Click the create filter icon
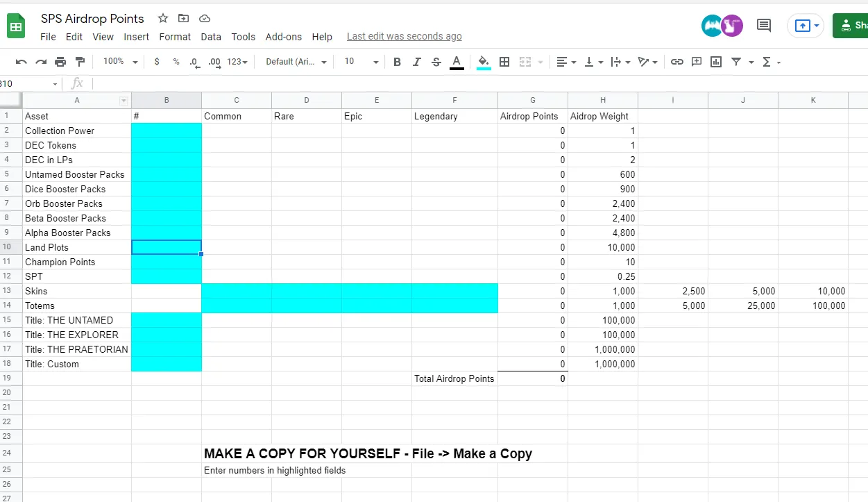Image resolution: width=868 pixels, height=502 pixels. (x=736, y=62)
